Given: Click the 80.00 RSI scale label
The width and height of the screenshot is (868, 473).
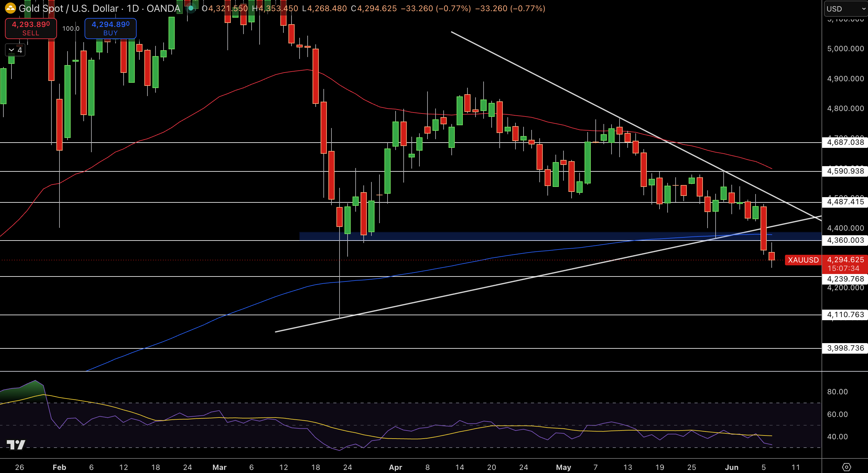Looking at the screenshot, I should tap(837, 392).
